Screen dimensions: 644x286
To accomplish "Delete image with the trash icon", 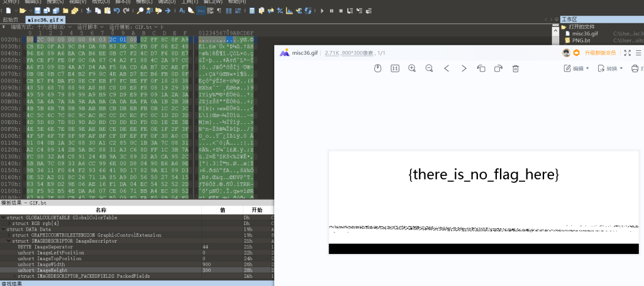I will click(515, 68).
